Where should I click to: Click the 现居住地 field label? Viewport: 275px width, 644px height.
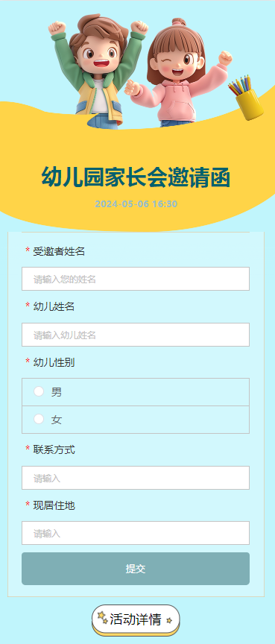pos(54,505)
